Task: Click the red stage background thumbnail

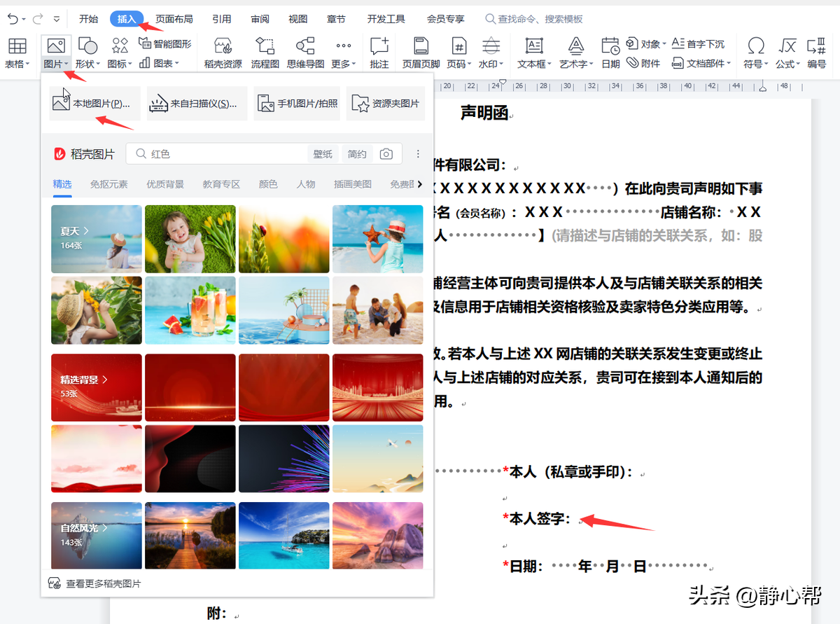Action: 377,387
